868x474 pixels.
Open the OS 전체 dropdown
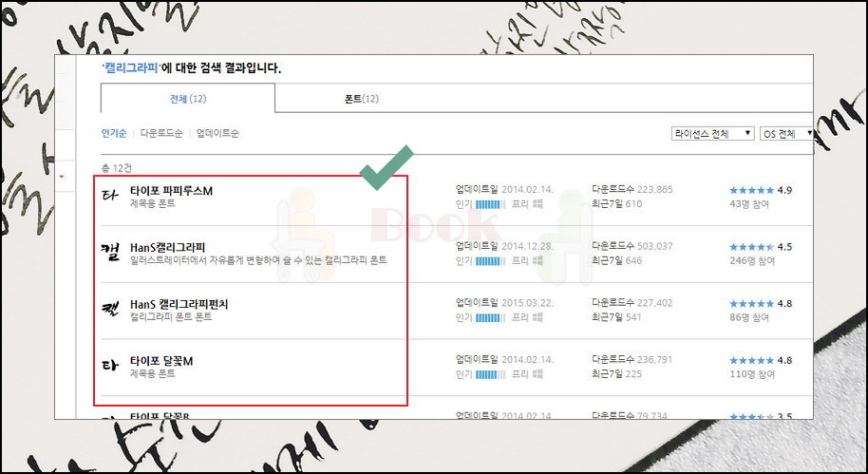tap(786, 133)
